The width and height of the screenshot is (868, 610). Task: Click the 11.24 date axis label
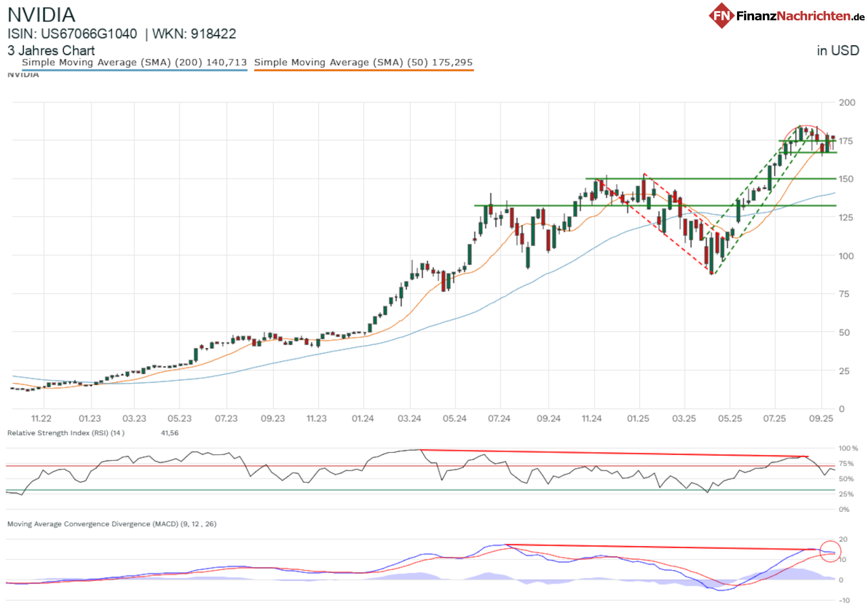click(x=593, y=420)
